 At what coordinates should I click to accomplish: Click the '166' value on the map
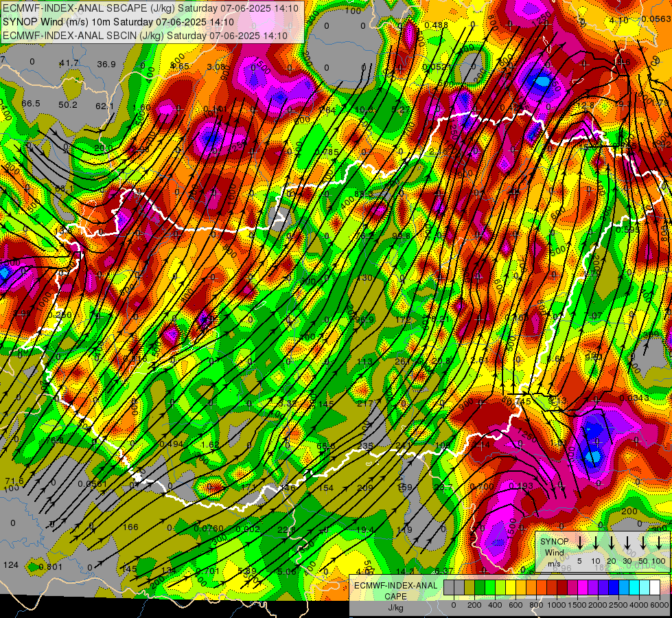(x=130, y=527)
